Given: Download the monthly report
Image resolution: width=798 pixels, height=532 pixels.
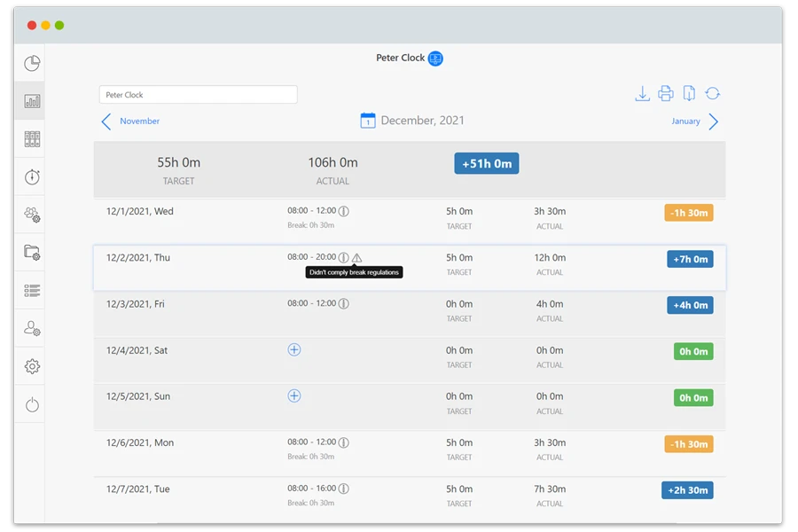Looking at the screenshot, I should coord(642,93).
